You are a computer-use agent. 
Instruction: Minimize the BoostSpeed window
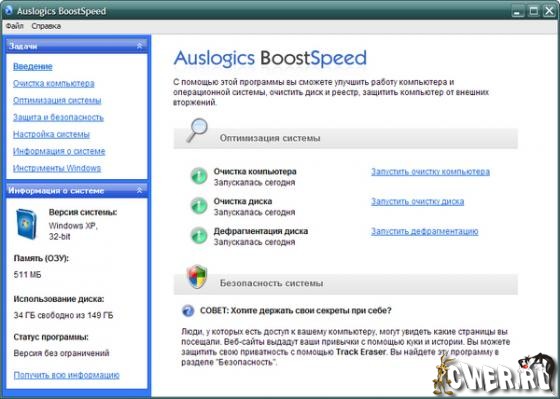517,11
